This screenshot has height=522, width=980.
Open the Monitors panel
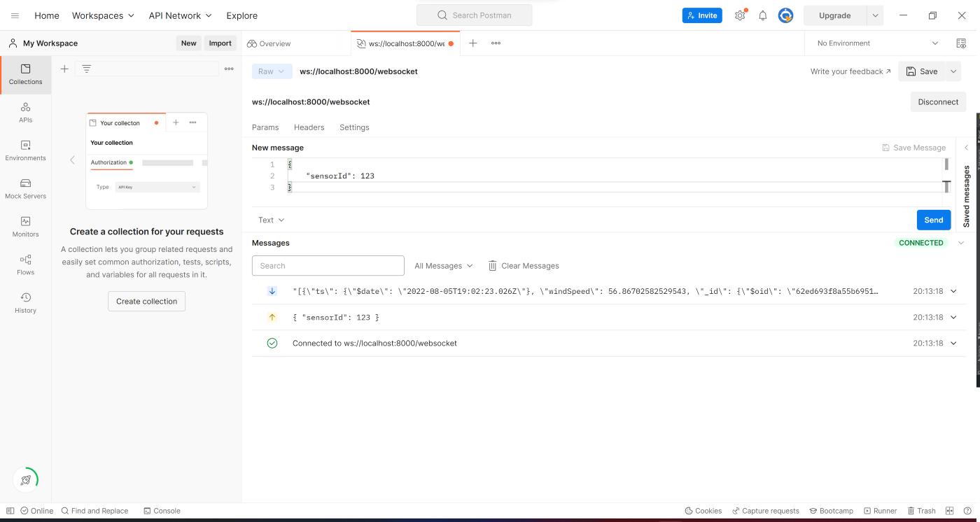point(25,227)
